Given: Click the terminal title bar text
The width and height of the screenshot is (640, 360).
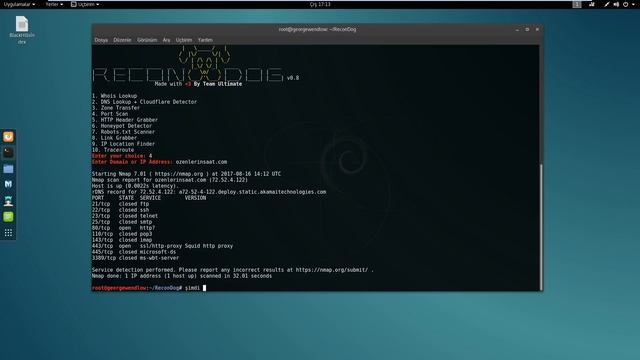Looking at the screenshot, I should pos(317,29).
